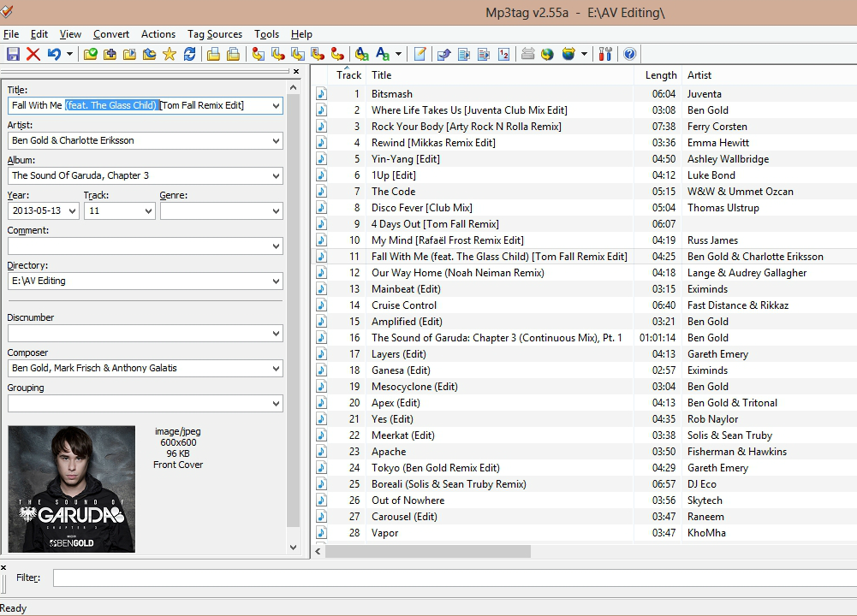Open the Edit menu
This screenshot has width=857, height=616.
click(39, 34)
